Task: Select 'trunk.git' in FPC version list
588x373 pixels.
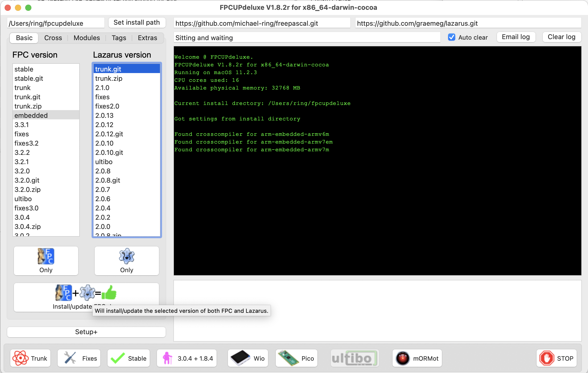Action: (x=46, y=97)
